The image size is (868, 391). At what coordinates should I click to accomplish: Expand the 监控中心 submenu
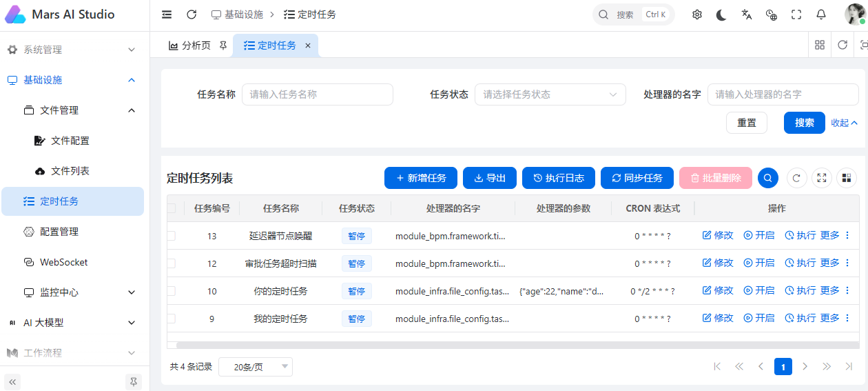pos(74,292)
